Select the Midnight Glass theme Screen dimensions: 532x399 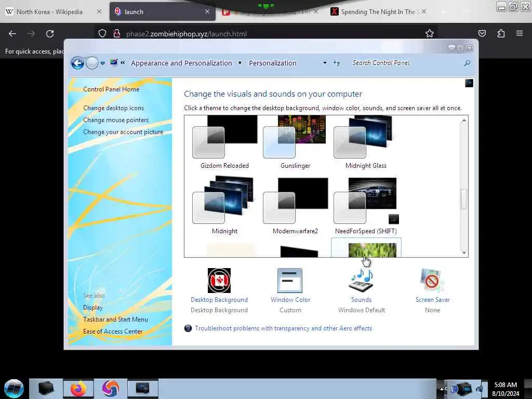click(366, 142)
